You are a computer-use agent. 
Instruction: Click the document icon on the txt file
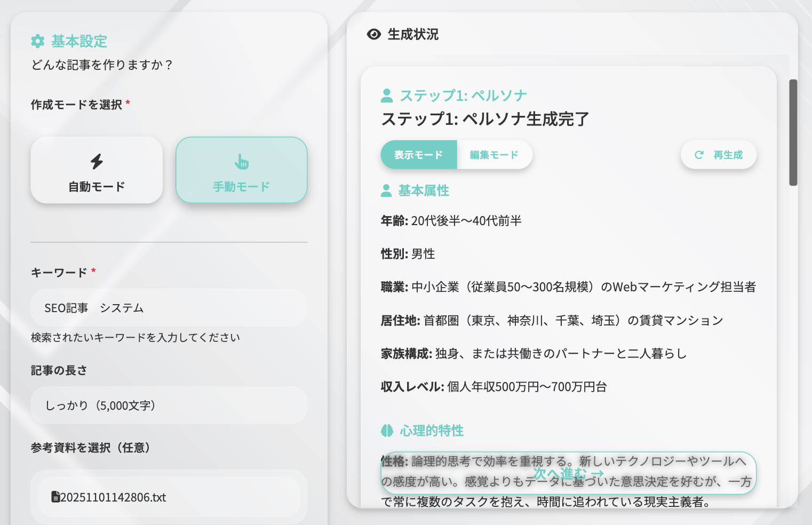tap(56, 497)
